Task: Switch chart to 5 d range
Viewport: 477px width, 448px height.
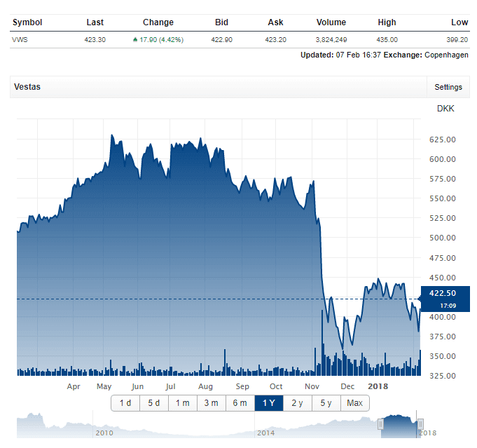Action: 153,403
